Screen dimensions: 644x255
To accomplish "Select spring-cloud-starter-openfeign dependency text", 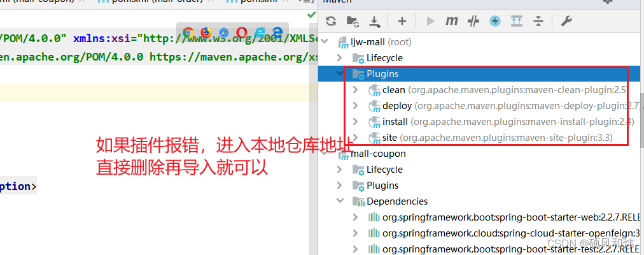I will [512, 233].
